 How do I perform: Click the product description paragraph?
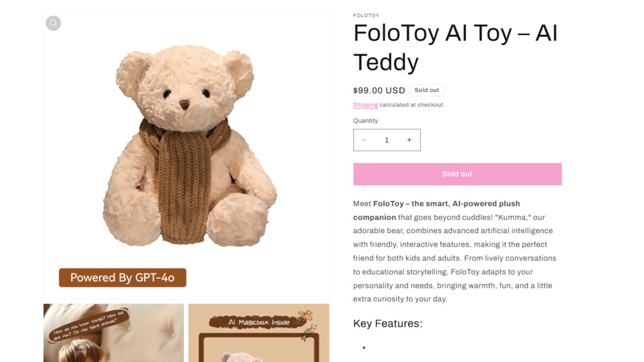[455, 251]
